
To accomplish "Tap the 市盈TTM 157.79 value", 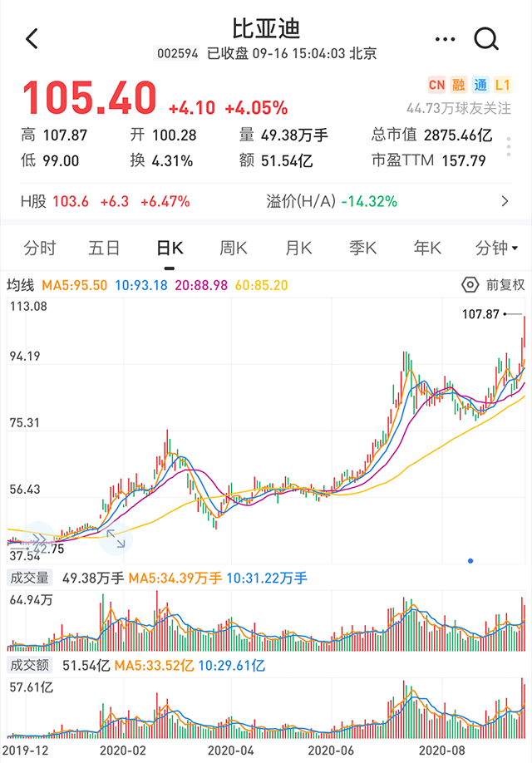I will (x=428, y=160).
